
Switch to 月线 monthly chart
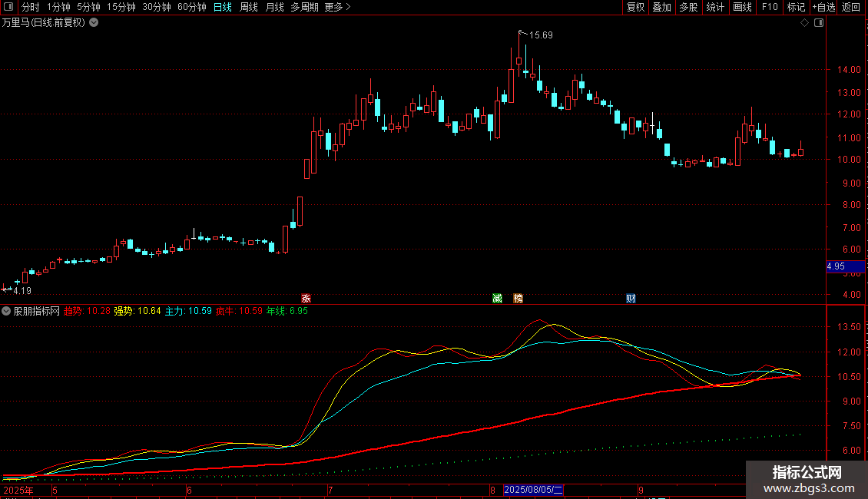274,7
